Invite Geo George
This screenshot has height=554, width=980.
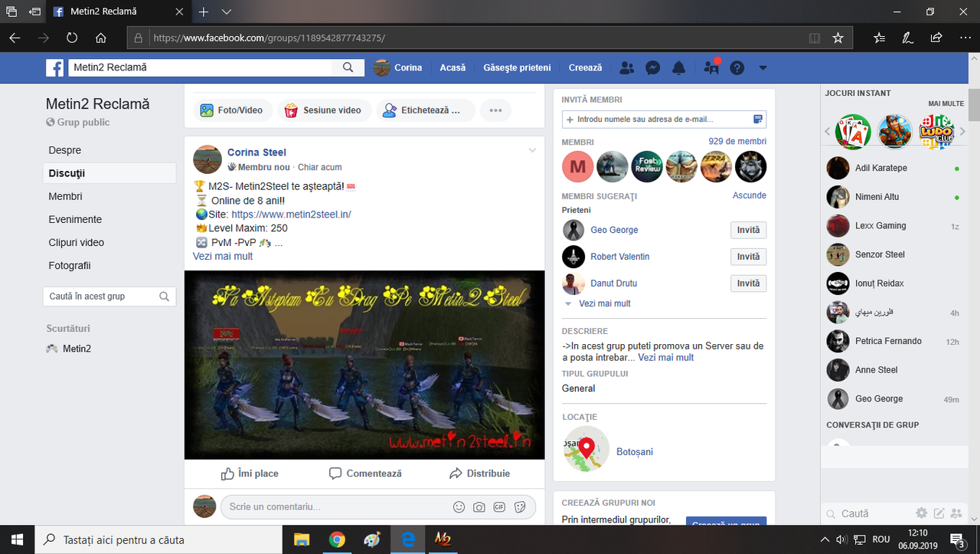point(748,230)
